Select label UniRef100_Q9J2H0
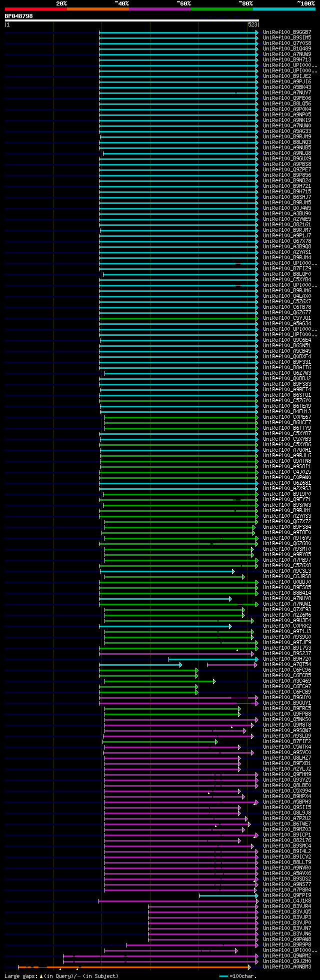This screenshot has height=980, width=320. coord(287,961)
